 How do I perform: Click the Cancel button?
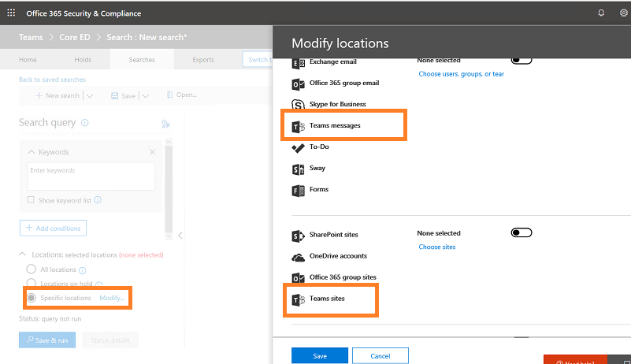pyautogui.click(x=380, y=355)
